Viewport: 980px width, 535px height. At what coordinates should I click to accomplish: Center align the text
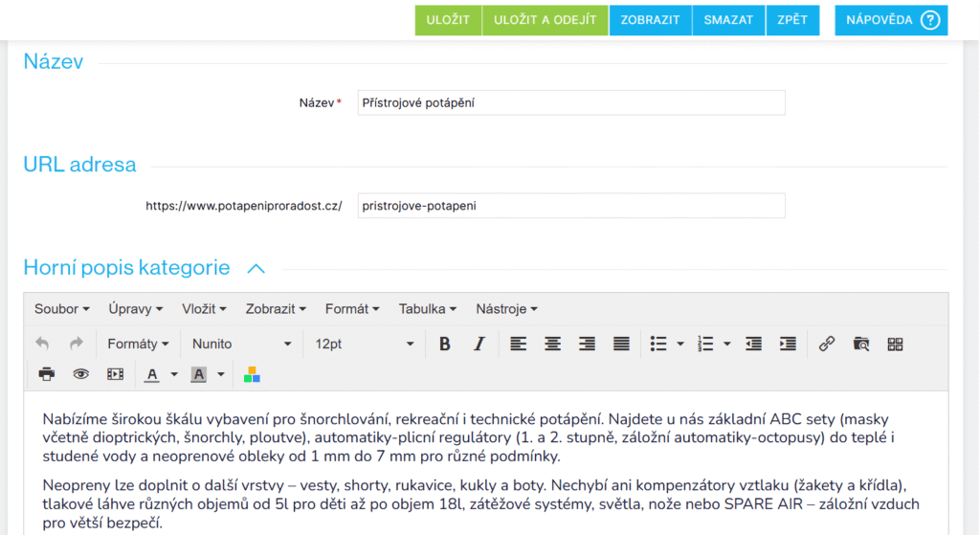tap(552, 344)
